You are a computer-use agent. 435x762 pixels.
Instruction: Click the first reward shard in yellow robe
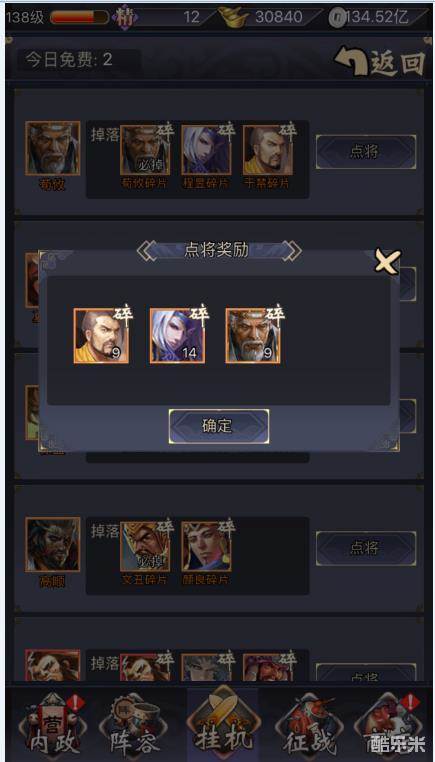tap(101, 335)
